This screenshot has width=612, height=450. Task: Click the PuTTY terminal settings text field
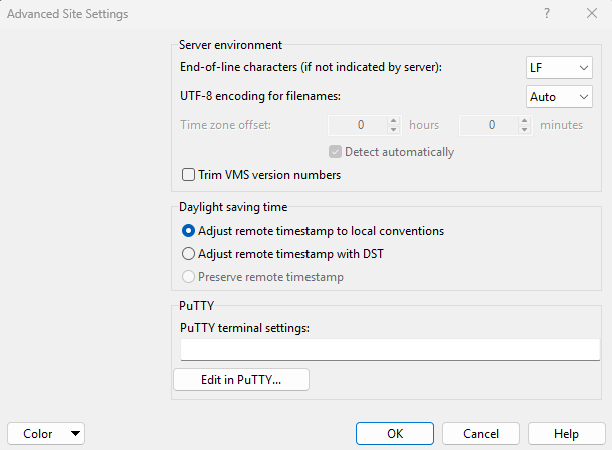pyautogui.click(x=390, y=349)
